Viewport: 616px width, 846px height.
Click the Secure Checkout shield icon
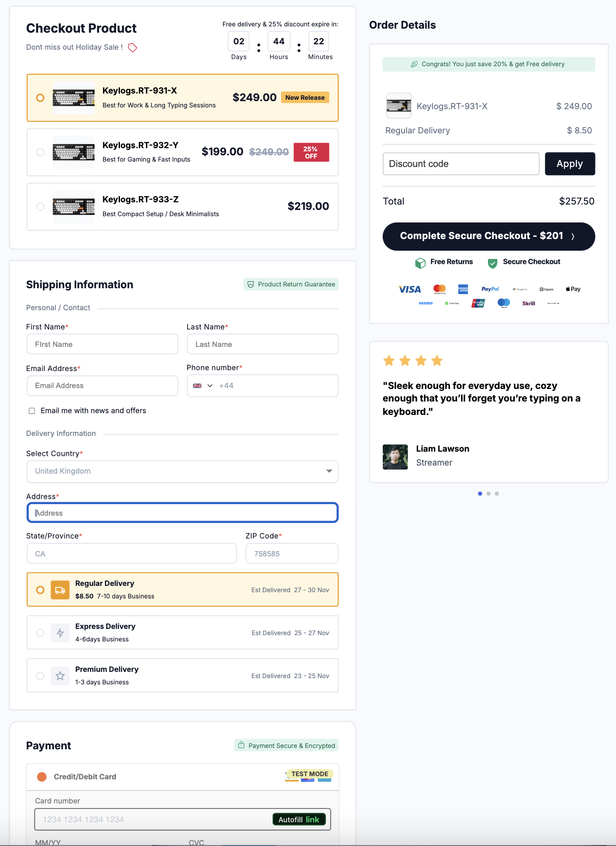(492, 263)
